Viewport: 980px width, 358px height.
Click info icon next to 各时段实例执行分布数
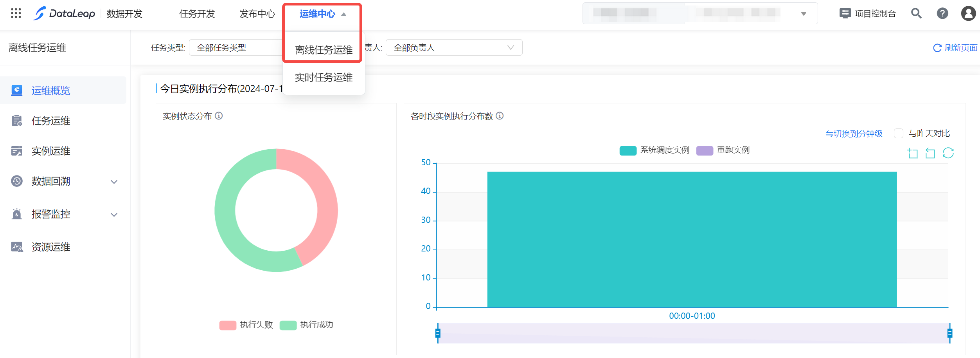(500, 116)
